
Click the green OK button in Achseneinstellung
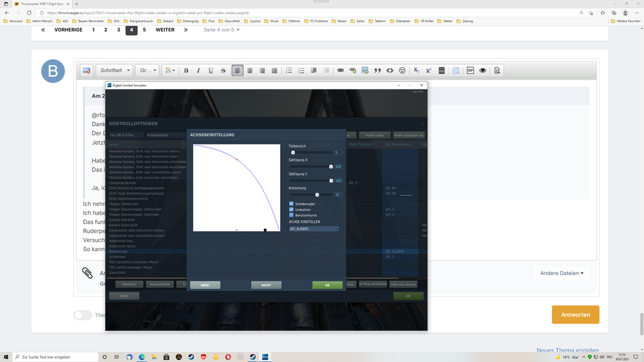point(327,285)
